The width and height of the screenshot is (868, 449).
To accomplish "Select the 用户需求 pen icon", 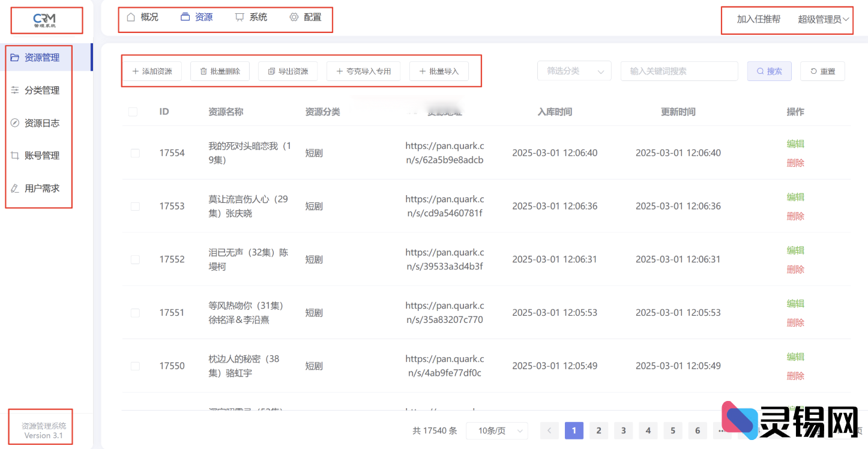I will (x=14, y=188).
